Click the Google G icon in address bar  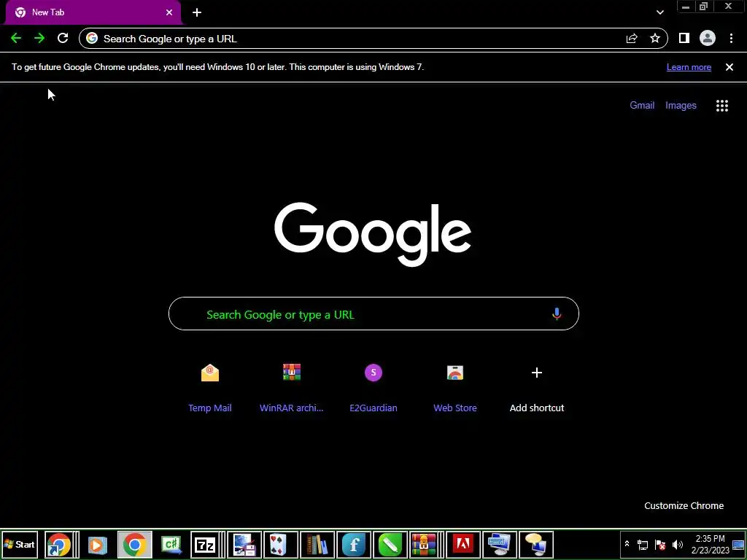[x=92, y=39]
